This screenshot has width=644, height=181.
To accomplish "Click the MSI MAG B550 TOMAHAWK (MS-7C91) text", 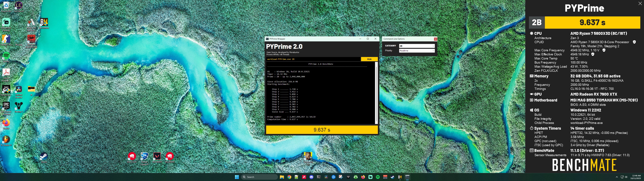I will pos(604,100).
